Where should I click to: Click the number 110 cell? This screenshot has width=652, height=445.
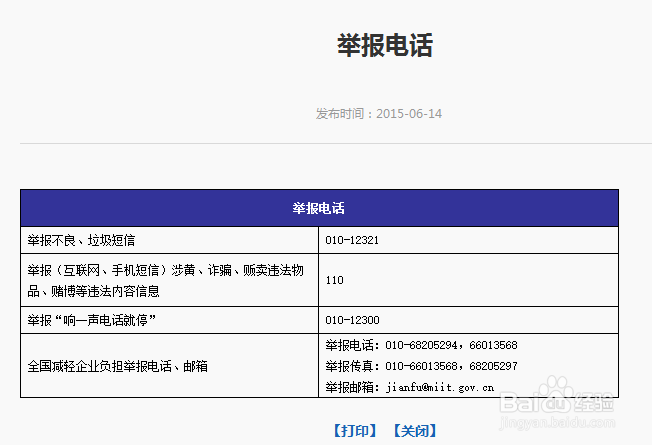469,280
